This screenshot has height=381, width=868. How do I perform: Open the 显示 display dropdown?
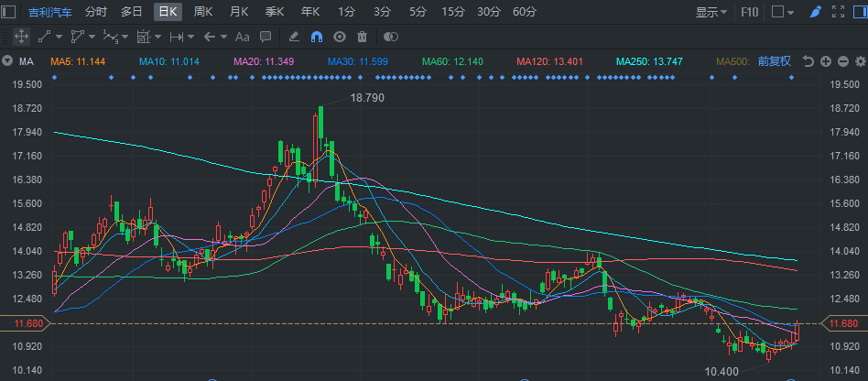point(711,12)
